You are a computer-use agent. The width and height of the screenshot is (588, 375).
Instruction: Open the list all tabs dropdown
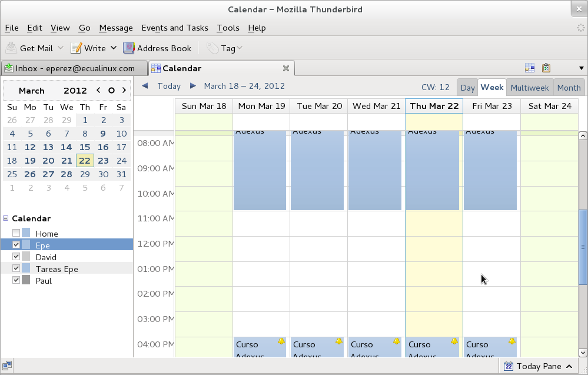coord(582,68)
